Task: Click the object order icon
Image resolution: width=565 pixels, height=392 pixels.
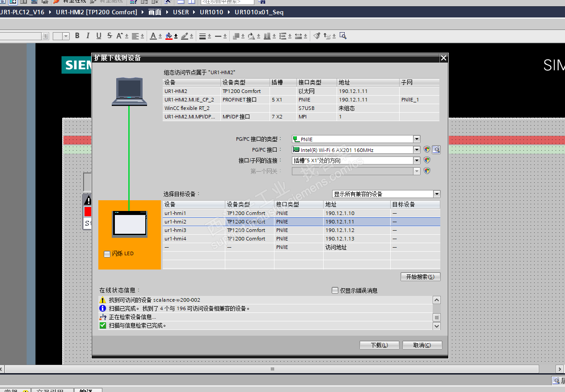Action: pyautogui.click(x=237, y=36)
